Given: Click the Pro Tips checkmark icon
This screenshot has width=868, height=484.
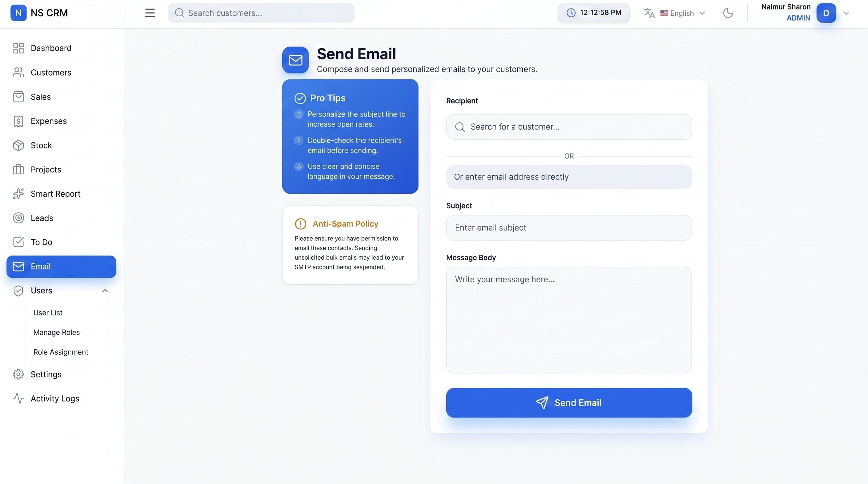Looking at the screenshot, I should click(300, 98).
